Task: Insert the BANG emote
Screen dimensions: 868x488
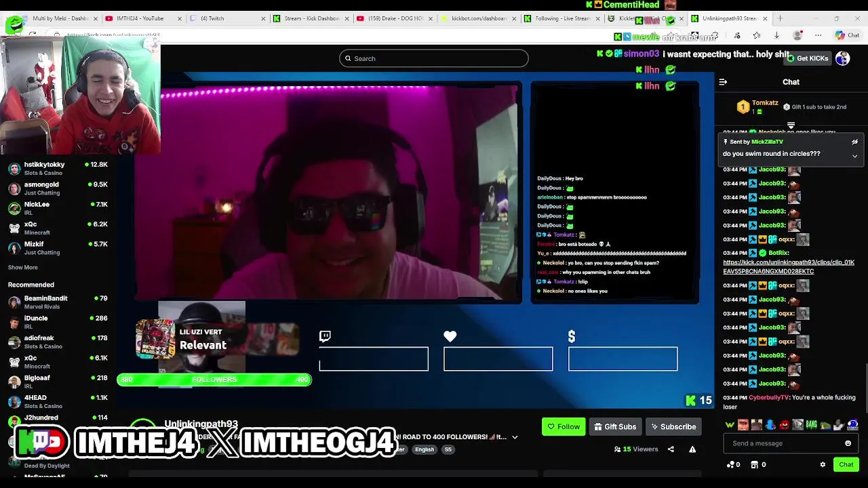Action: pyautogui.click(x=812, y=425)
